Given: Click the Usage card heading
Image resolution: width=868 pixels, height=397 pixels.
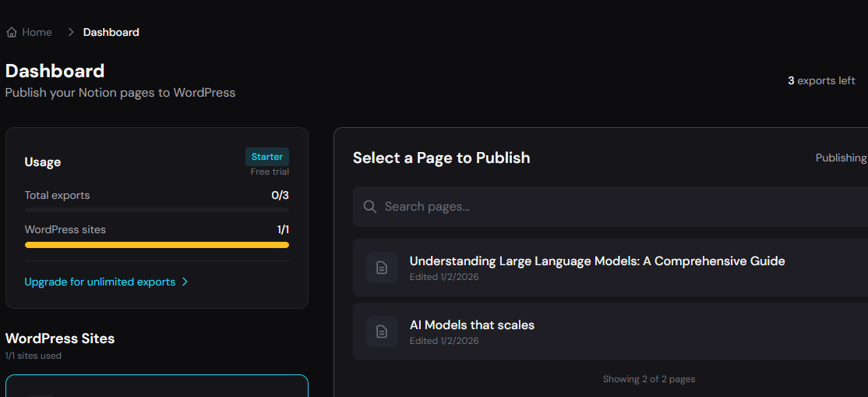Looking at the screenshot, I should pos(43,162).
